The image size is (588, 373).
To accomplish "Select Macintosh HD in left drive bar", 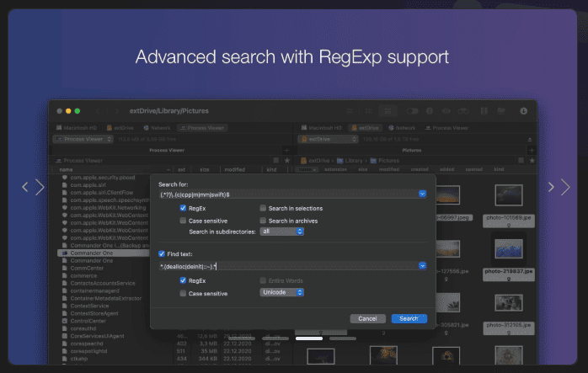I will [x=77, y=128].
